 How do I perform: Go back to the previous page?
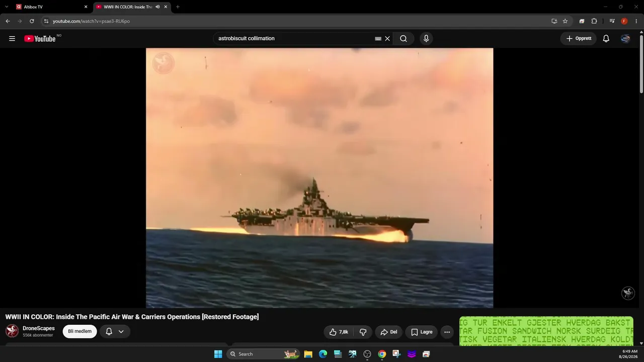click(8, 21)
